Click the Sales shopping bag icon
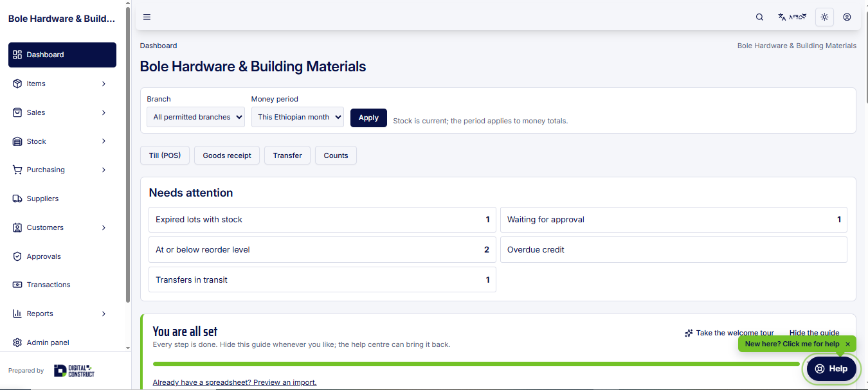The height and width of the screenshot is (390, 868). [17, 112]
